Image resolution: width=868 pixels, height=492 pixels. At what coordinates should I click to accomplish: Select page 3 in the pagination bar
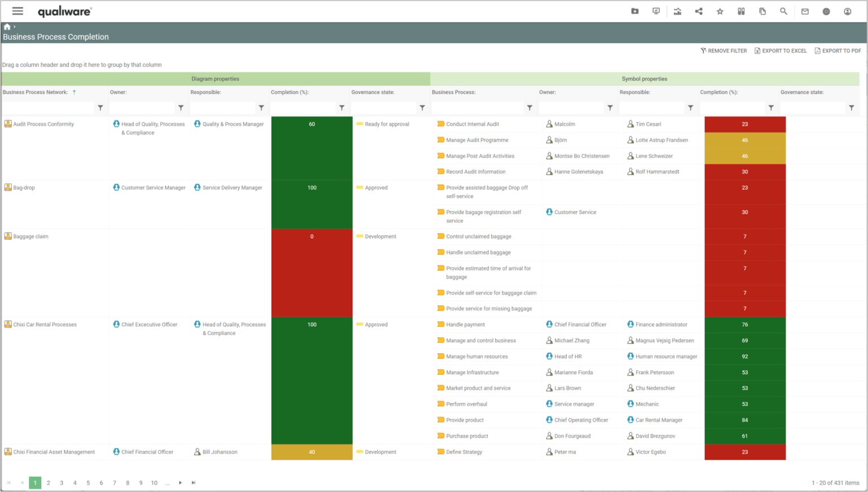[61, 482]
